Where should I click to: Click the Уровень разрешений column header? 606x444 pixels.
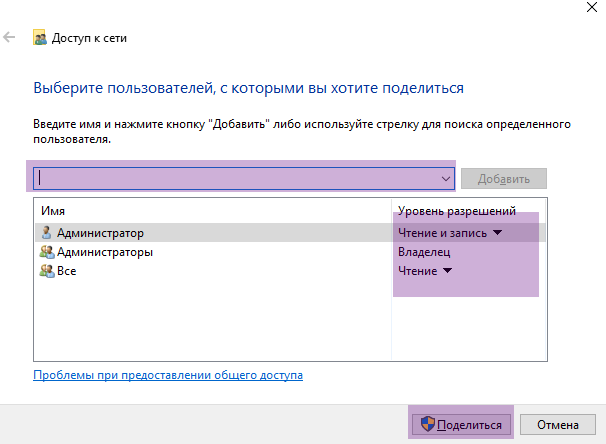(x=457, y=211)
